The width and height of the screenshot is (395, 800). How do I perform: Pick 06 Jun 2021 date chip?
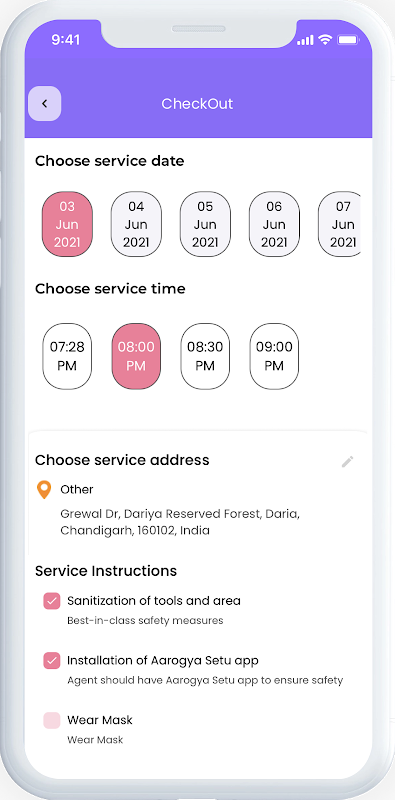point(274,224)
